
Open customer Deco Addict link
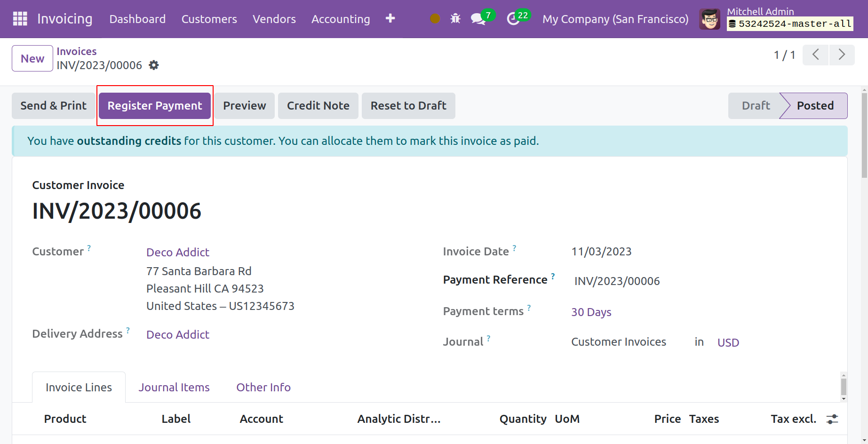click(178, 253)
